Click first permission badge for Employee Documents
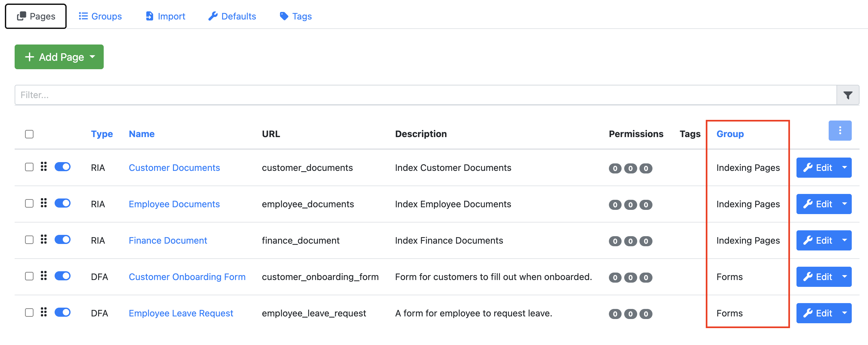Screen dimensions: 868x345 615,205
